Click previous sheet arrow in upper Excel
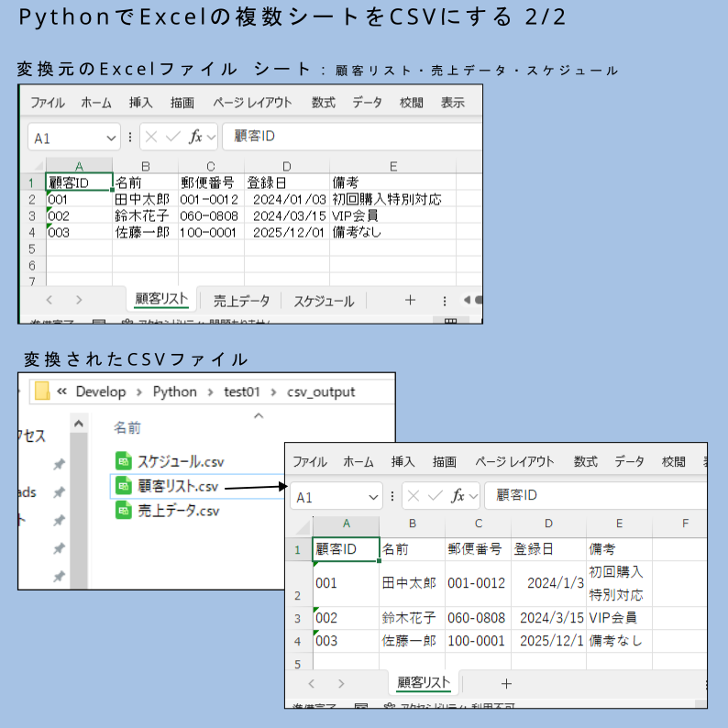Image resolution: width=728 pixels, height=728 pixels. point(50,301)
